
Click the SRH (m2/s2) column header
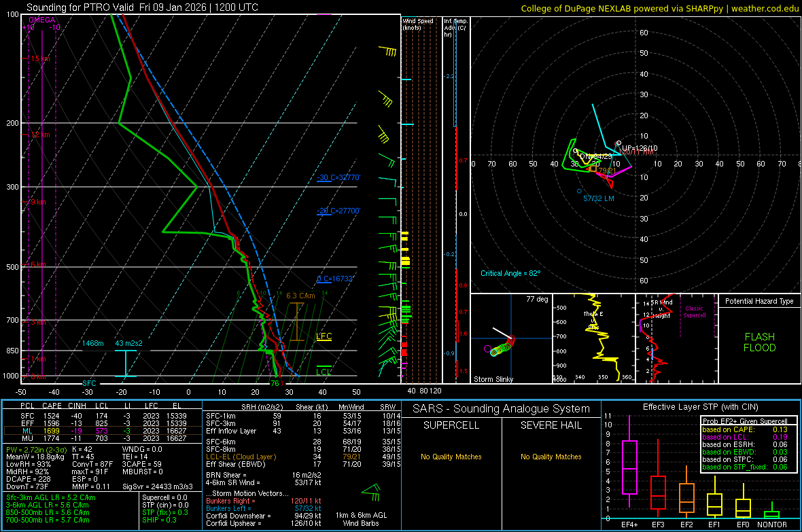(x=263, y=408)
